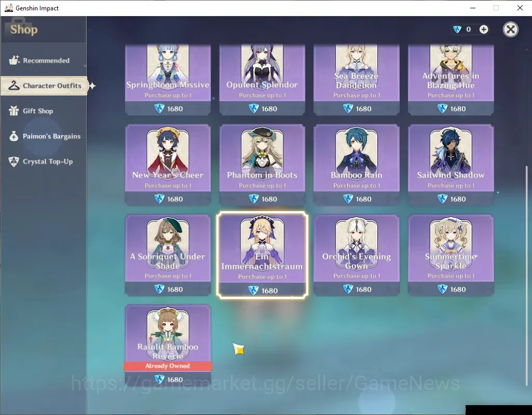Click crystal icon under A Sobriquet Under Shade
This screenshot has height=415, width=532.
click(x=159, y=289)
